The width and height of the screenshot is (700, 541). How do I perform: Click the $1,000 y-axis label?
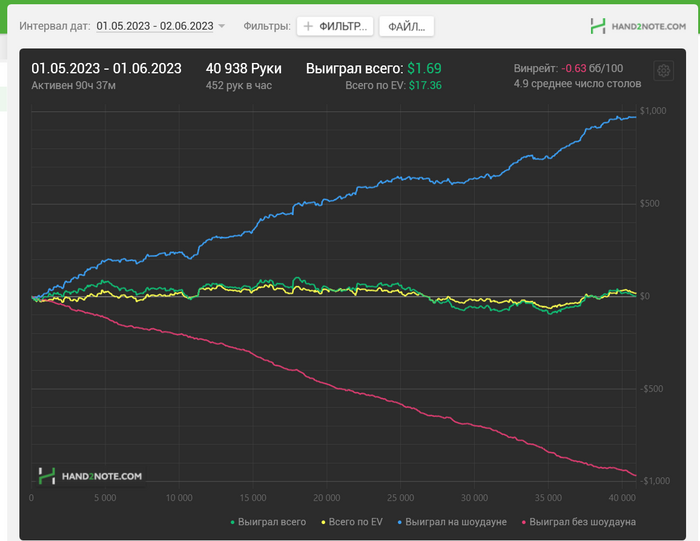(653, 111)
